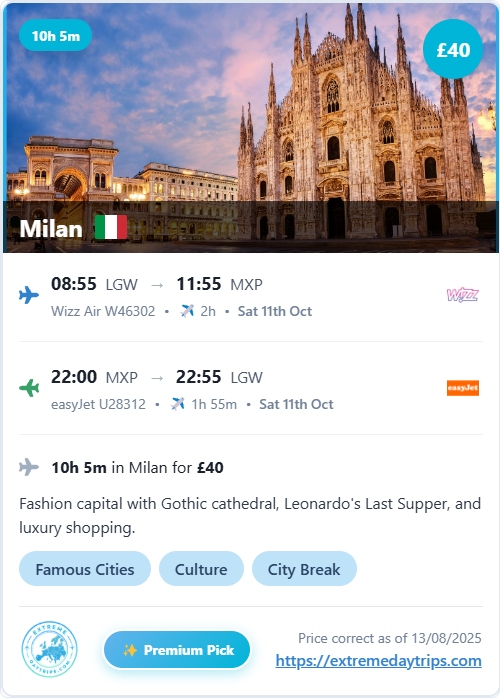This screenshot has width=500, height=698.
Task: Click the Milan cathedral photo
Action: (x=250, y=128)
